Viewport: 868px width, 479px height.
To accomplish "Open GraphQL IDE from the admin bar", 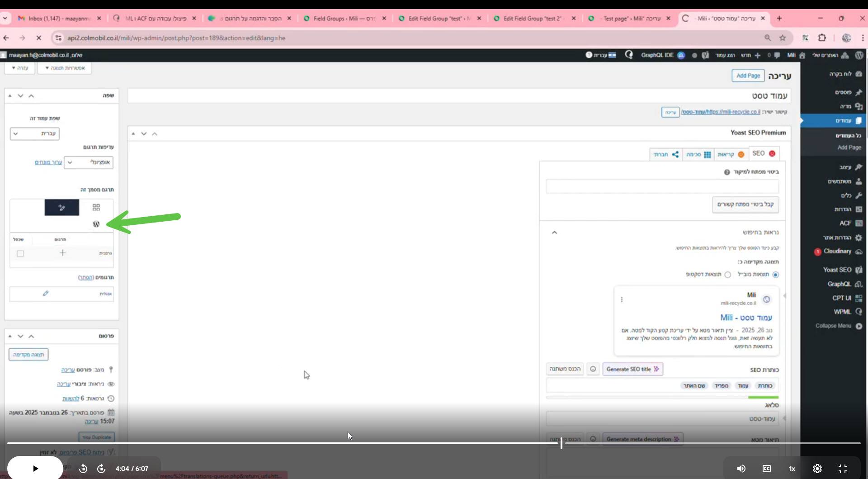I will [x=663, y=55].
